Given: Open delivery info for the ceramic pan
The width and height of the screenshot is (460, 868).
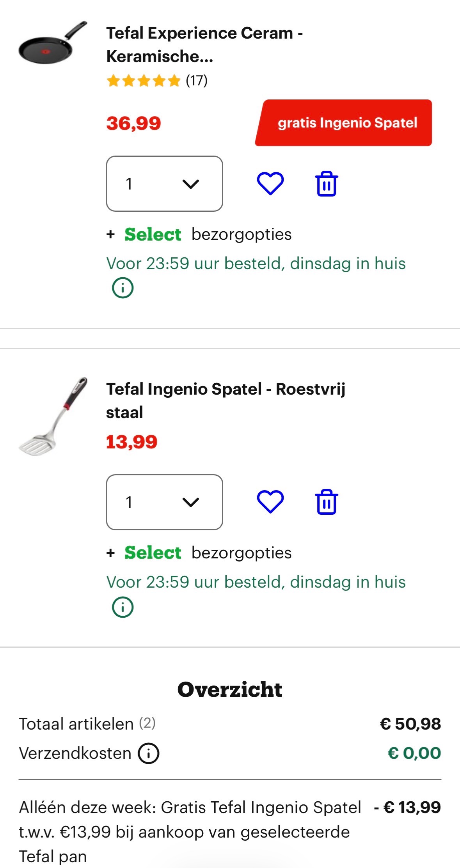Looking at the screenshot, I should (x=123, y=288).
